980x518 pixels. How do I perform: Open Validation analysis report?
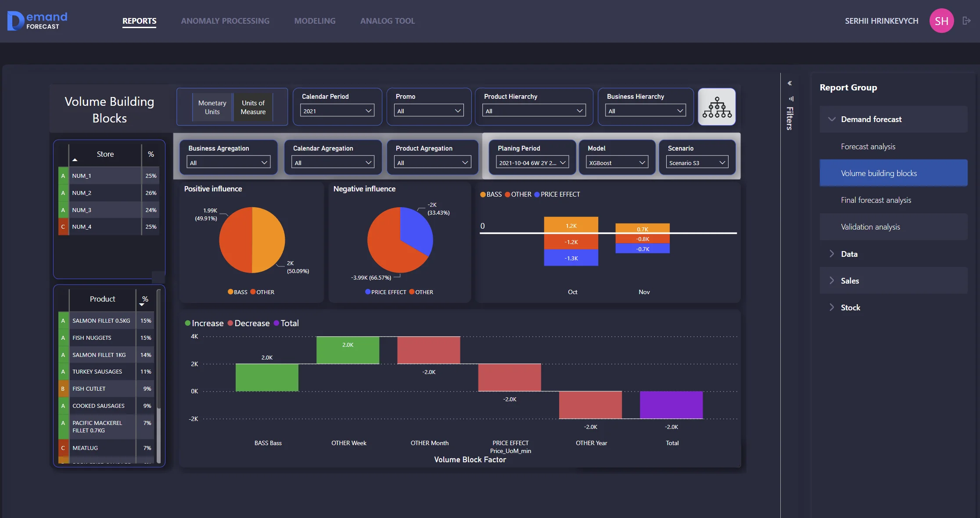point(870,227)
